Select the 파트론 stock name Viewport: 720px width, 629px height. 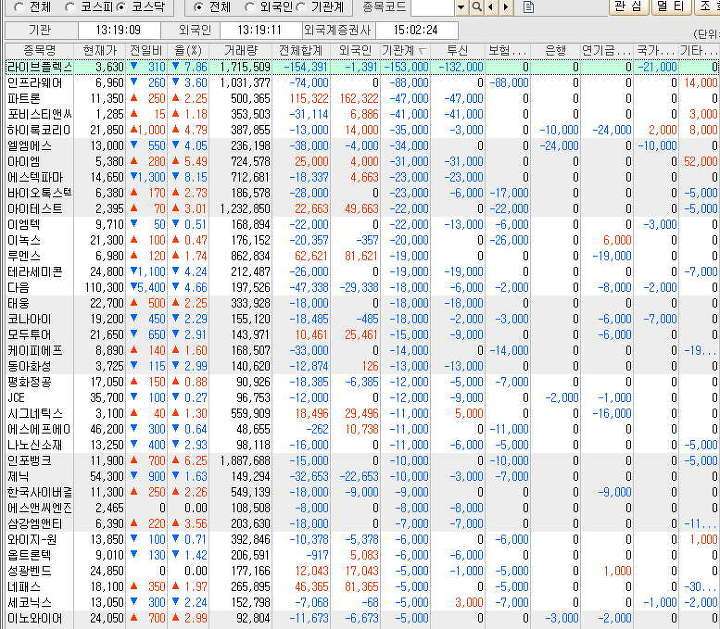click(x=24, y=99)
